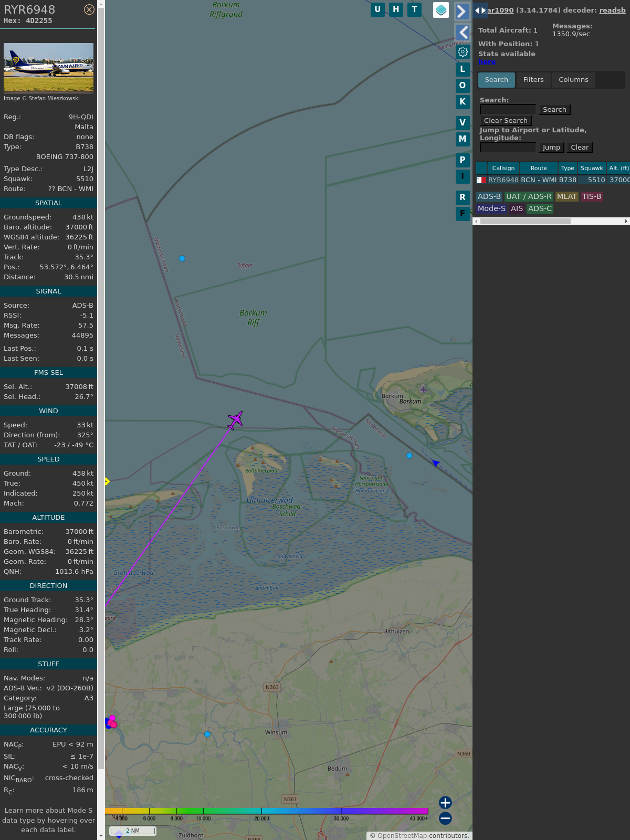The width and height of the screenshot is (630, 840).
Task: Click the F map option button
Action: (463, 213)
